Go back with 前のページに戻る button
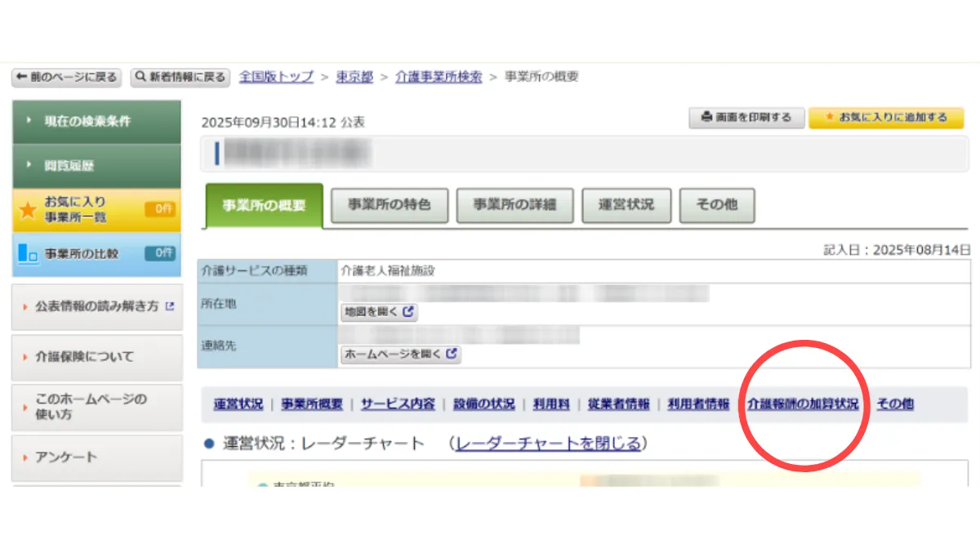Viewport: 980px width, 549px height. (66, 78)
